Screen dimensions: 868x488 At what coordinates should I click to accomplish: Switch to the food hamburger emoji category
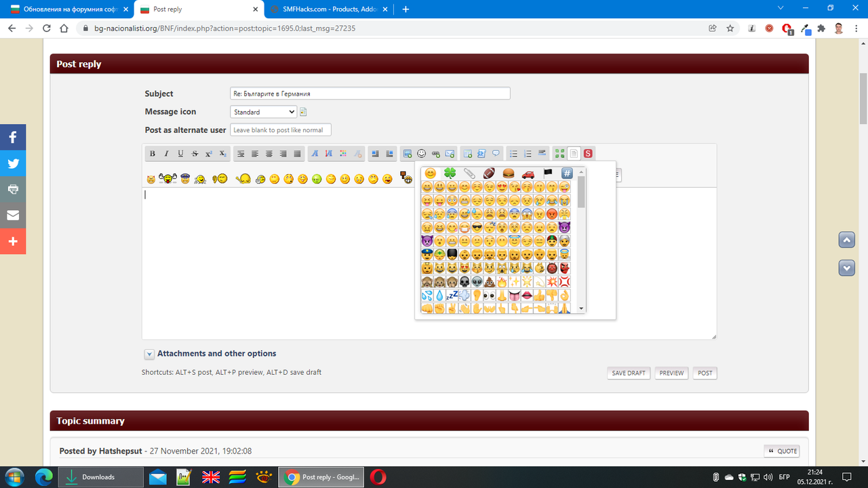coord(508,174)
